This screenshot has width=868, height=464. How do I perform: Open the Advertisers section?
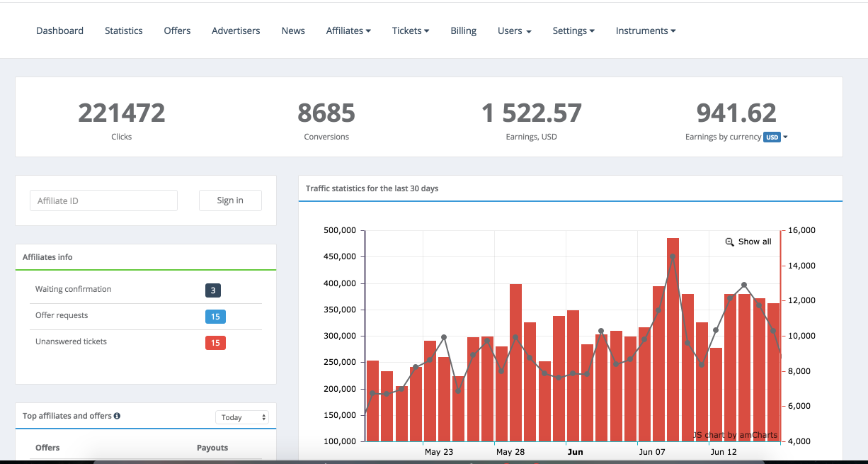[x=236, y=30]
